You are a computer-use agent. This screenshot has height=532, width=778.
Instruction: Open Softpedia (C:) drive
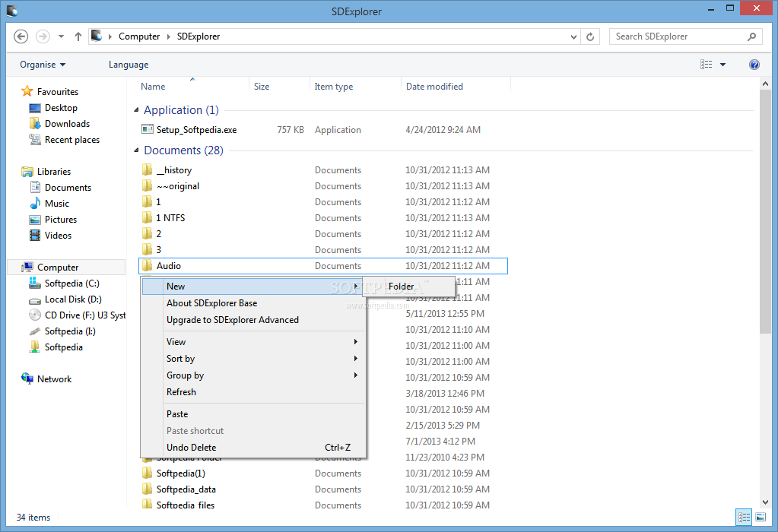64,283
